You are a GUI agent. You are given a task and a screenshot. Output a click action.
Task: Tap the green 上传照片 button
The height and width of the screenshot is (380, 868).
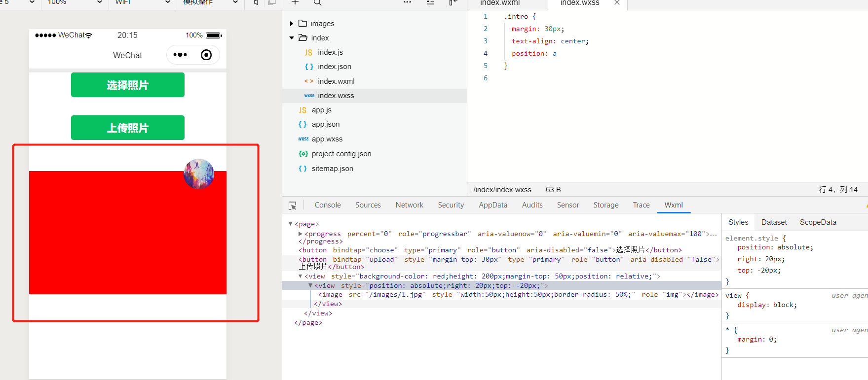(128, 128)
